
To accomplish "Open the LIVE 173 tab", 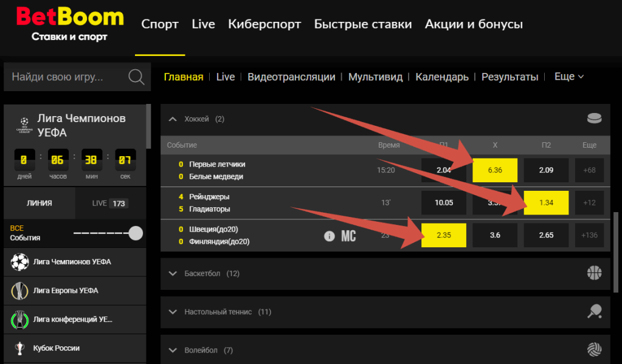I will (110, 203).
